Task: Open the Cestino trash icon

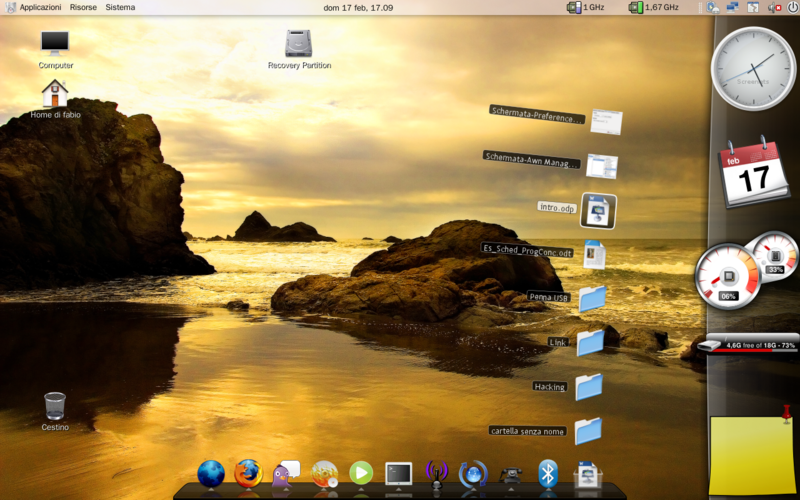Action: pyautogui.click(x=55, y=406)
